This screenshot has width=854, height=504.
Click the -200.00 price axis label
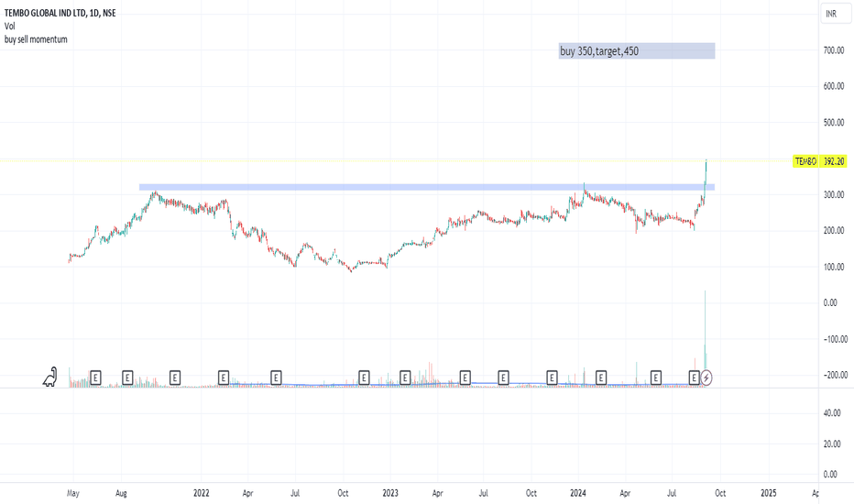pos(835,375)
